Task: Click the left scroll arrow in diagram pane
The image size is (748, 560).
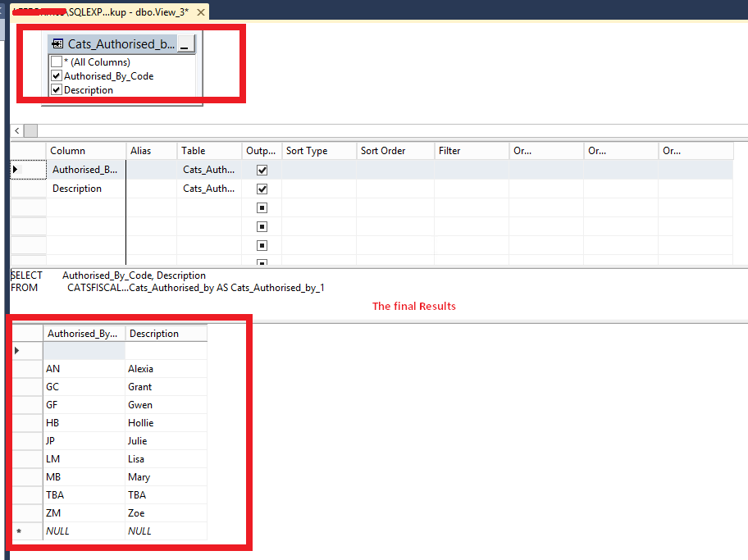Action: pos(16,131)
